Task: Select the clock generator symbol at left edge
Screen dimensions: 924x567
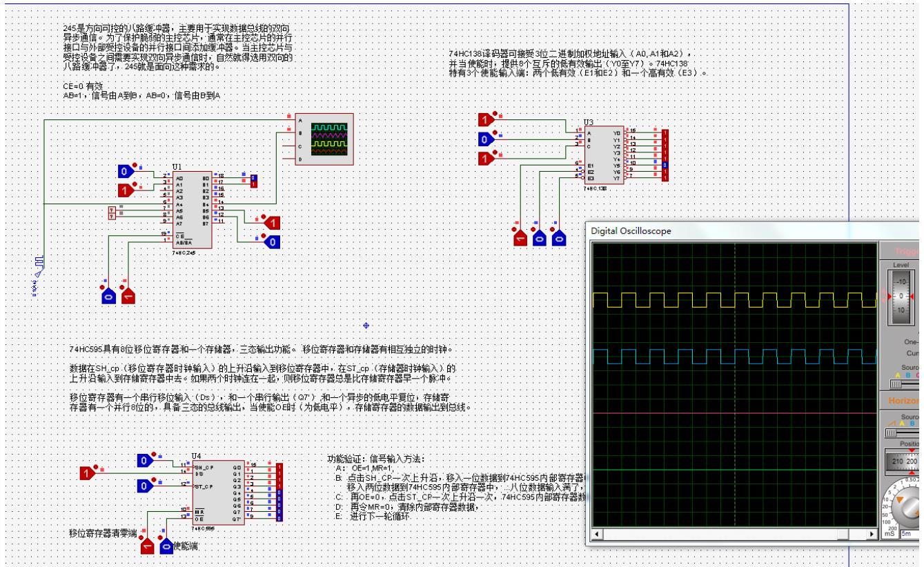Action: (39, 268)
